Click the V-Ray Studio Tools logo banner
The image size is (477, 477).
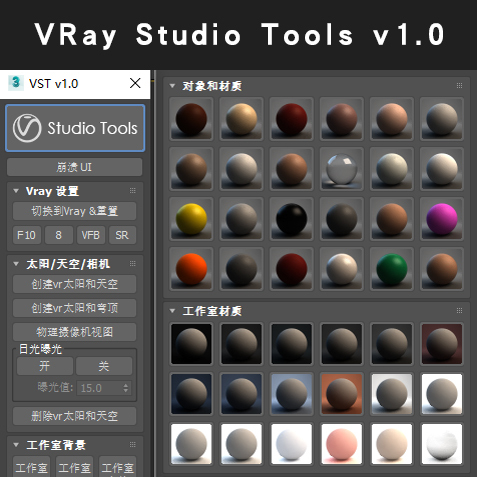coord(75,128)
